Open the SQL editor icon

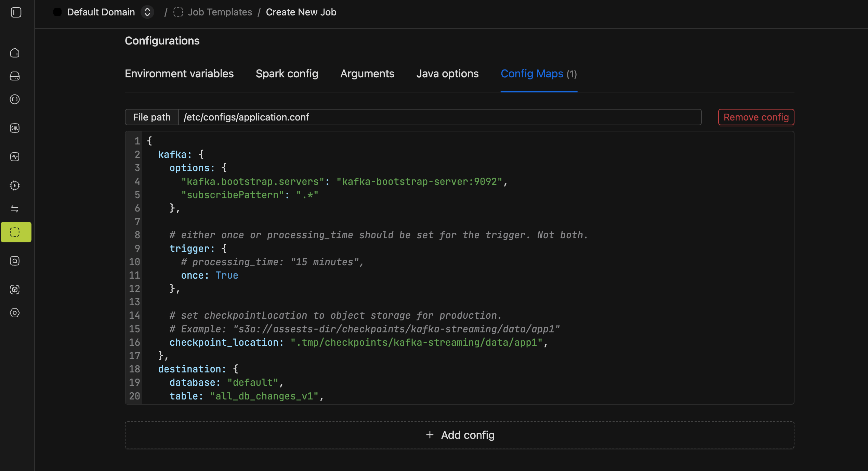pyautogui.click(x=15, y=128)
